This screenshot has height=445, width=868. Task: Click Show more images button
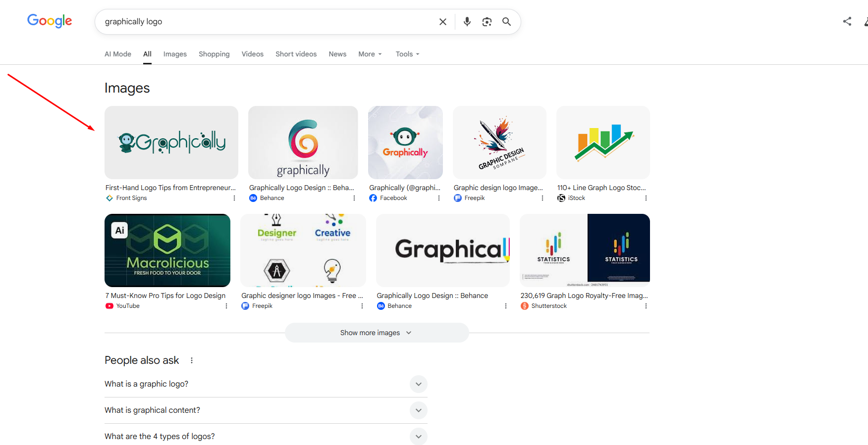tap(376, 333)
